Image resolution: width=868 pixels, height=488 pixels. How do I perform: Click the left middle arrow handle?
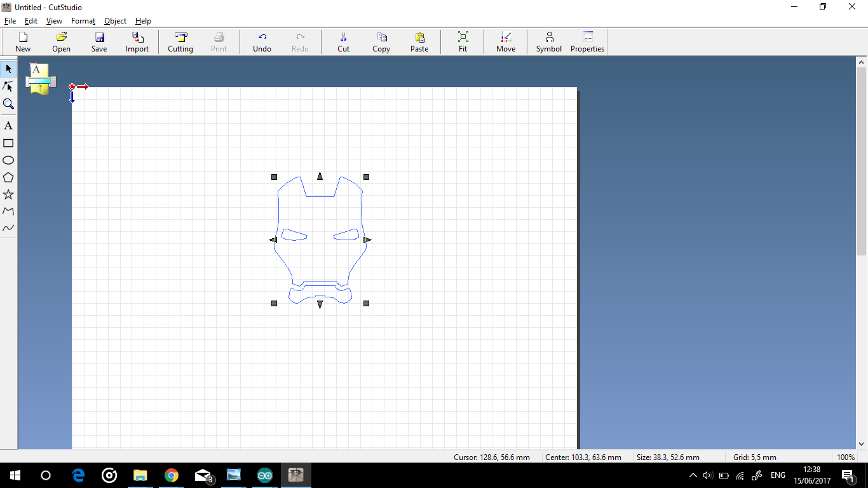[x=273, y=240]
